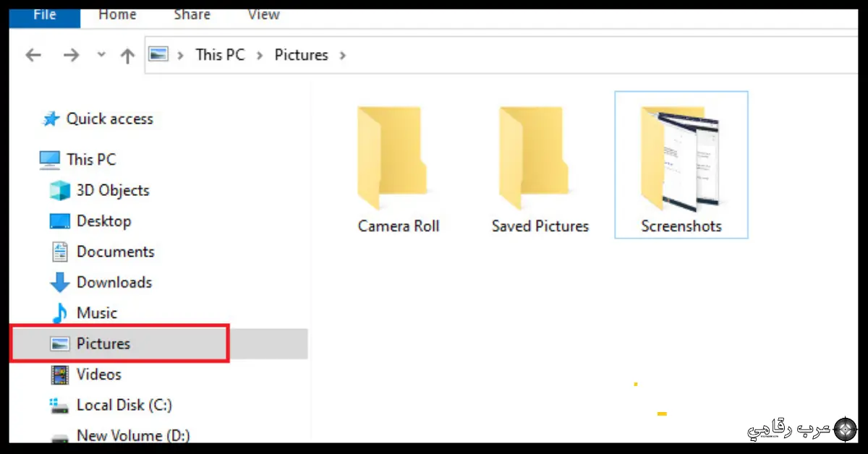The width and height of the screenshot is (868, 454).
Task: Click Pictures in the address bar path
Action: point(301,55)
